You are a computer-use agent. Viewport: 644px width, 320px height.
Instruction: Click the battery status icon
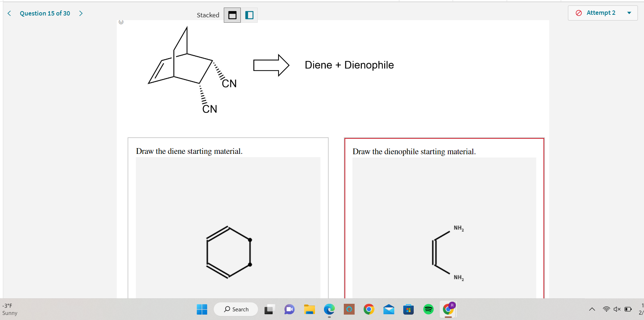pyautogui.click(x=628, y=309)
